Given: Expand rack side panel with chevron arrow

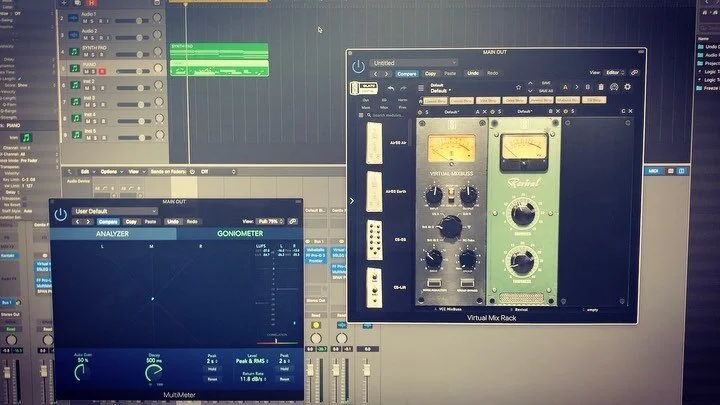Looking at the screenshot, I should 352,201.
